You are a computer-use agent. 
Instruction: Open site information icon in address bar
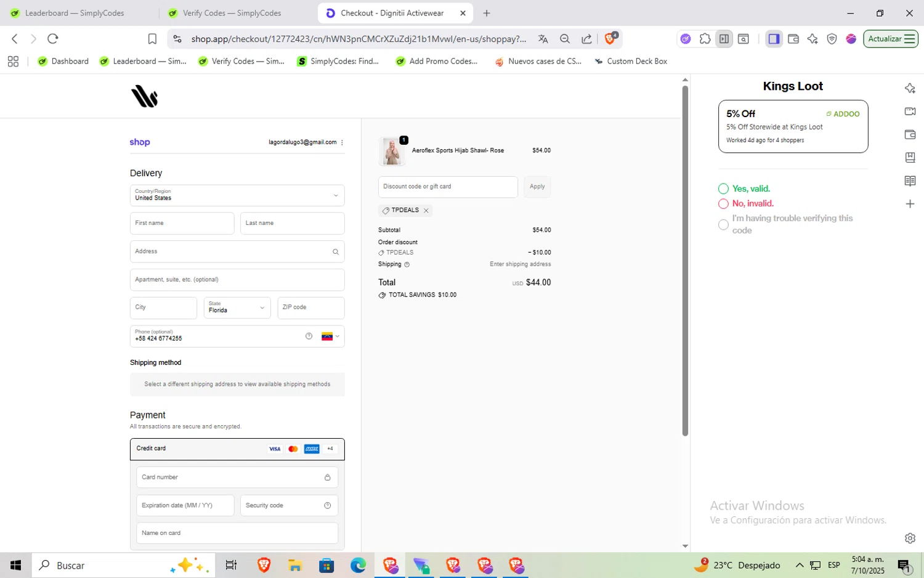coord(177,39)
